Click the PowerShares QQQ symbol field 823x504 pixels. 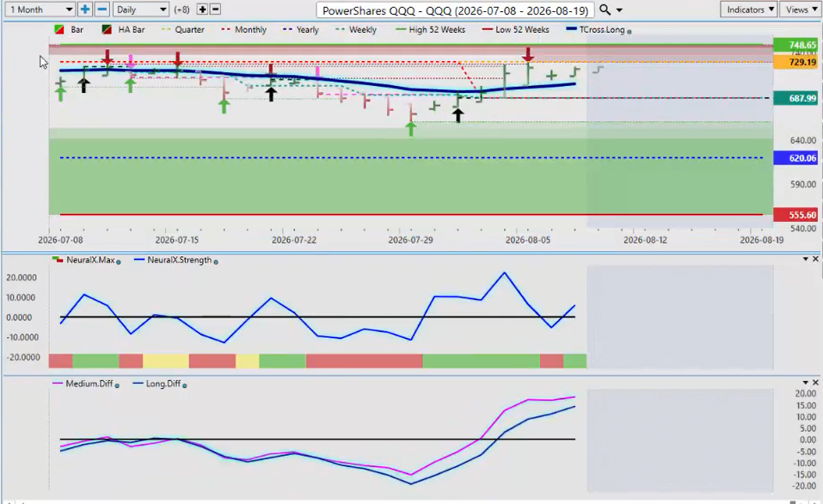tap(455, 10)
